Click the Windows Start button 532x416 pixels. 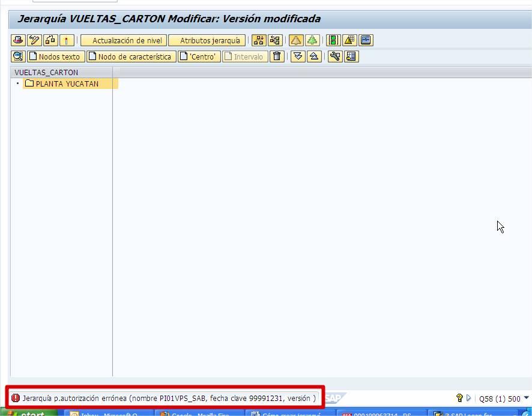coord(30,414)
